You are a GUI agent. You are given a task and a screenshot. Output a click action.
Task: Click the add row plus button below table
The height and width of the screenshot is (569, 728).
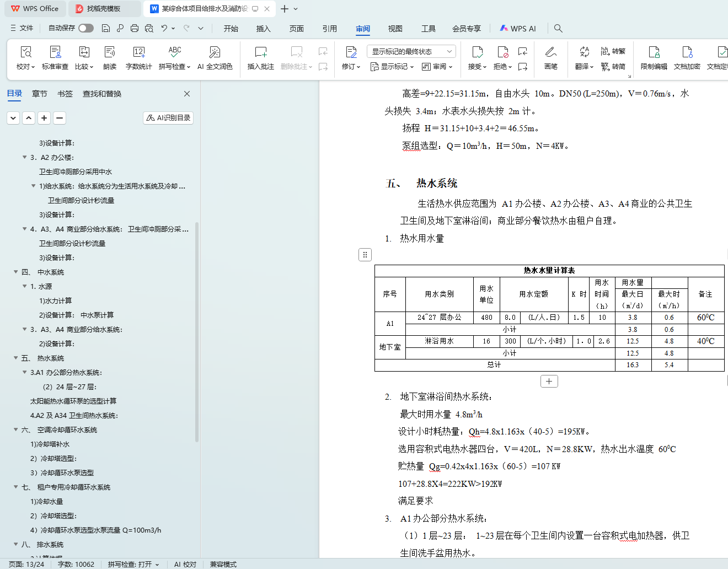(549, 382)
